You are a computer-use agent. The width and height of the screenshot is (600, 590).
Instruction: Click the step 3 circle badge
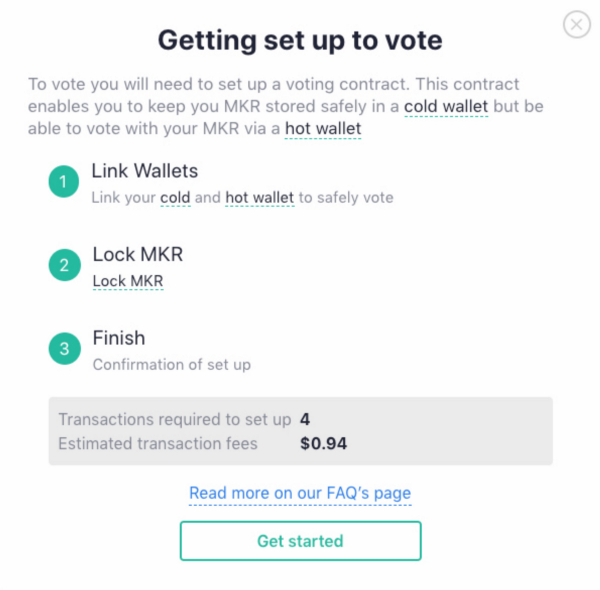[64, 348]
